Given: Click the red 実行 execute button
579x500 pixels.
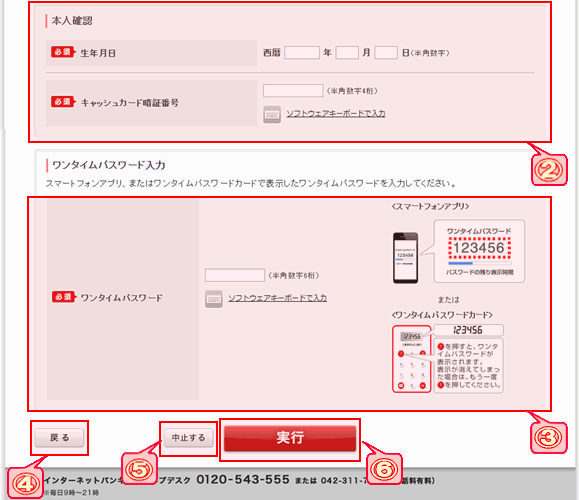Looking at the screenshot, I should [x=290, y=438].
